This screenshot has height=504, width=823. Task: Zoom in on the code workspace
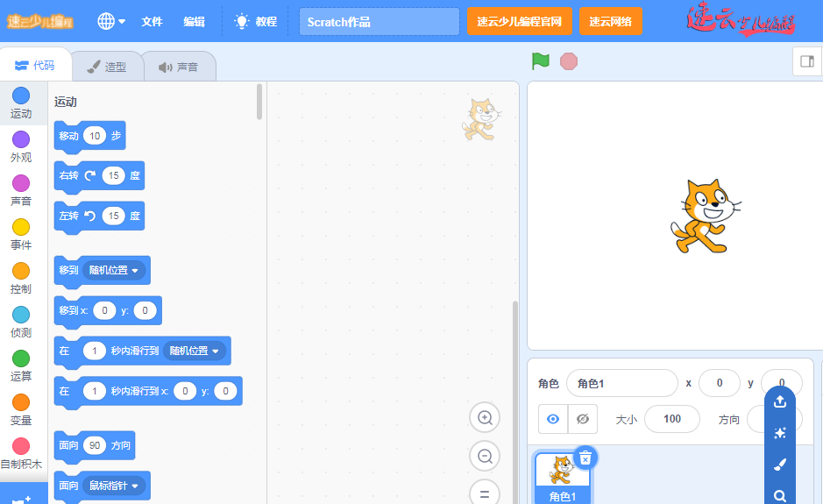(484, 418)
